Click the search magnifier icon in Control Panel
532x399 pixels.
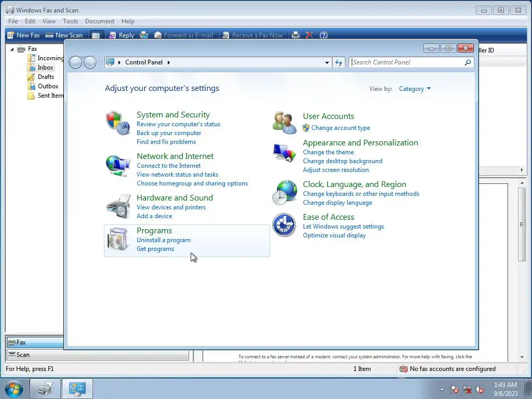click(x=468, y=62)
